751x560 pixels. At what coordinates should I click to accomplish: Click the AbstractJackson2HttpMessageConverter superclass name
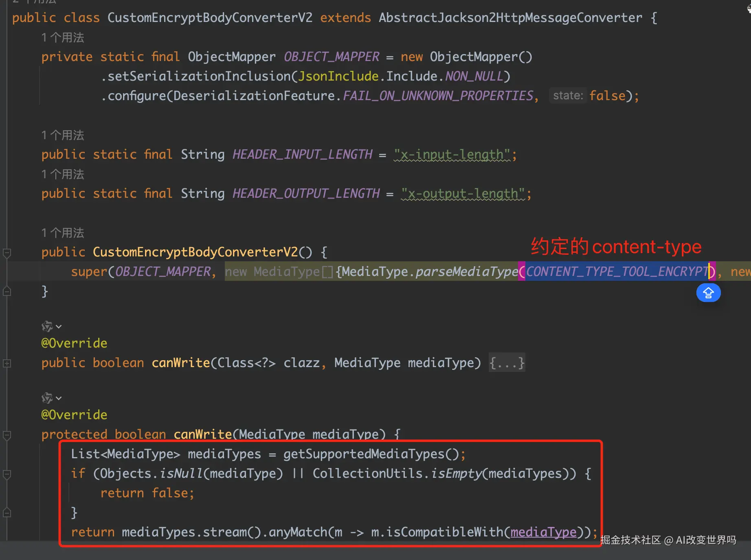510,17
